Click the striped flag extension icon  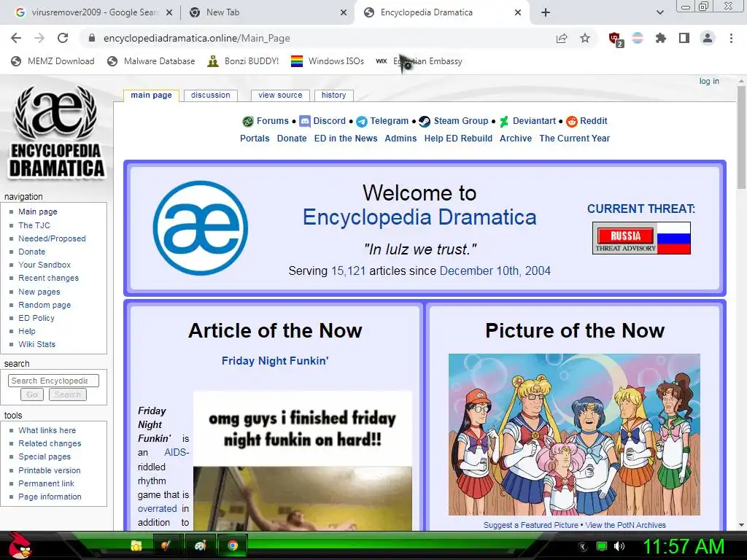tap(638, 38)
